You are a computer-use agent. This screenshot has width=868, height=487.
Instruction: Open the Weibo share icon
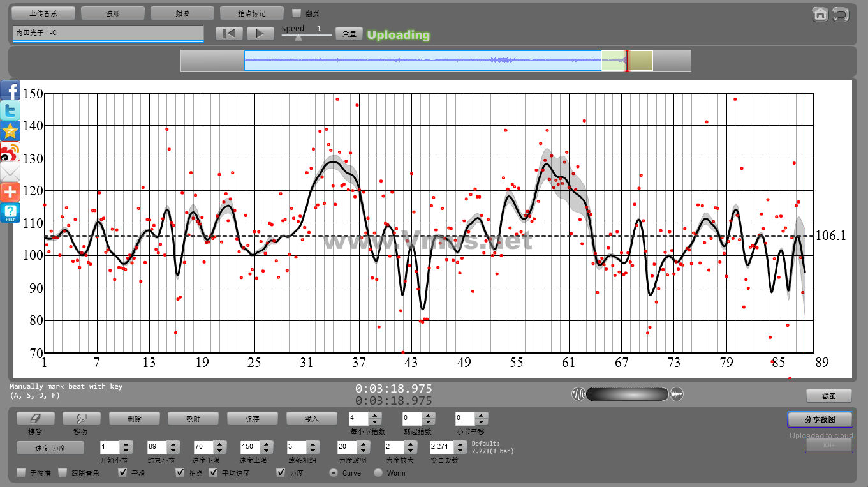click(x=10, y=152)
